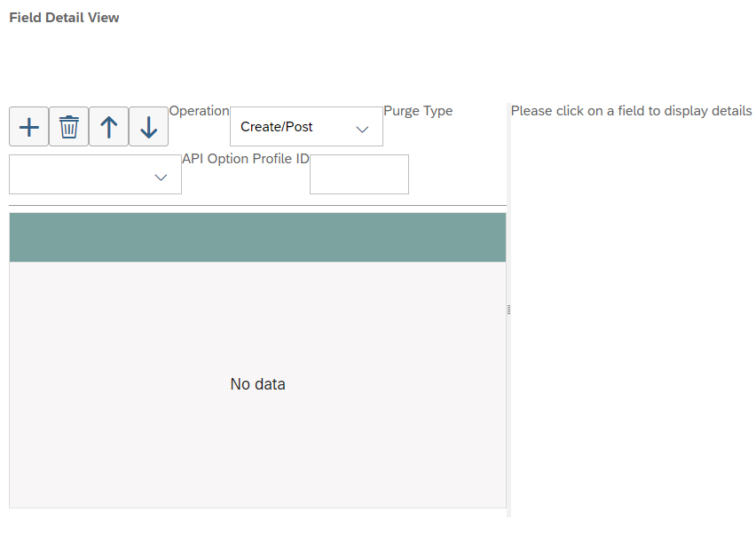Click the teal table header row
The height and width of the screenshot is (536, 756).
(x=257, y=238)
